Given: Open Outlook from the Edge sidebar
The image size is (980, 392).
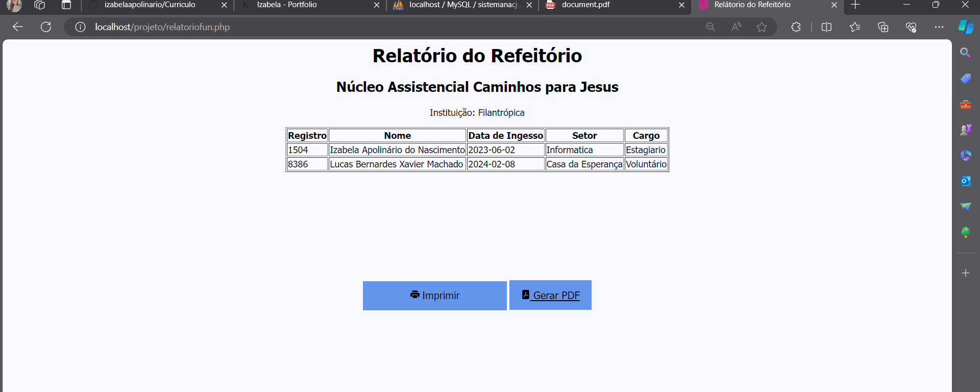Looking at the screenshot, I should [965, 181].
